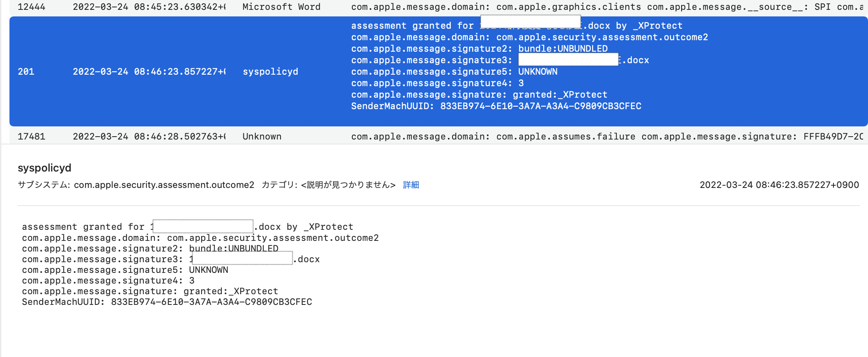This screenshot has width=868, height=357.
Task: Click the 08:46:28.502763 timestamp cell
Action: (149, 137)
